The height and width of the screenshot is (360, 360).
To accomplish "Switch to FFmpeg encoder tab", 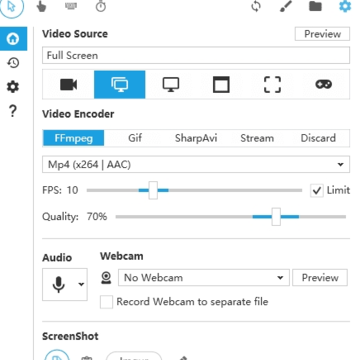I will [x=73, y=138].
